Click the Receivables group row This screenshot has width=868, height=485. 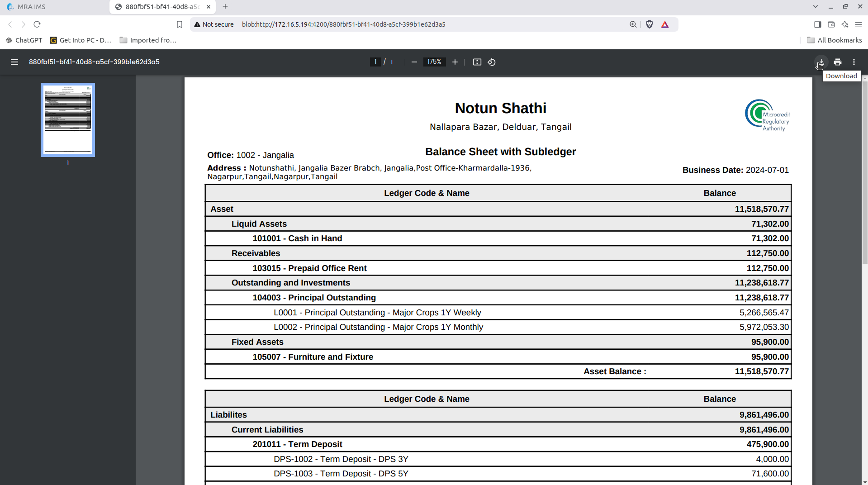[498, 253]
